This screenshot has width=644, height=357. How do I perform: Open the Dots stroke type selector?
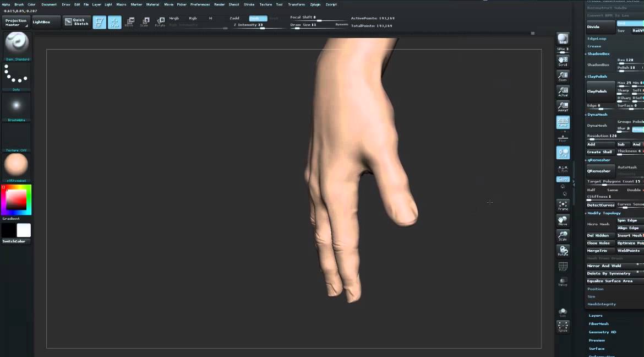tap(17, 77)
